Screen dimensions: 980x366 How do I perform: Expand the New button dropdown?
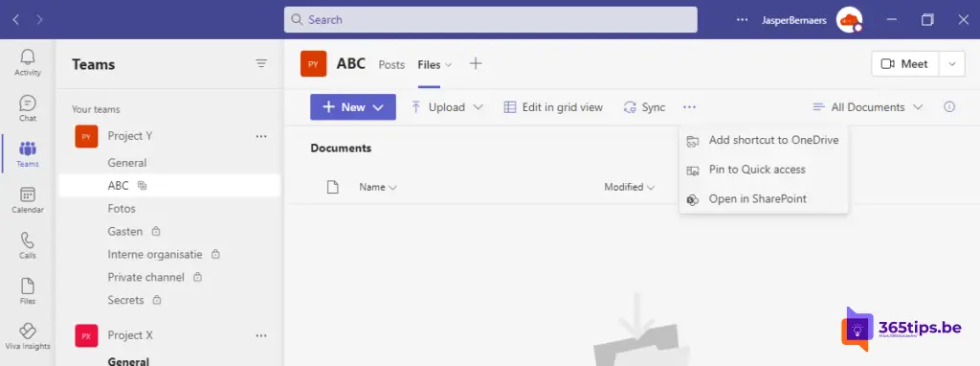[x=377, y=107]
